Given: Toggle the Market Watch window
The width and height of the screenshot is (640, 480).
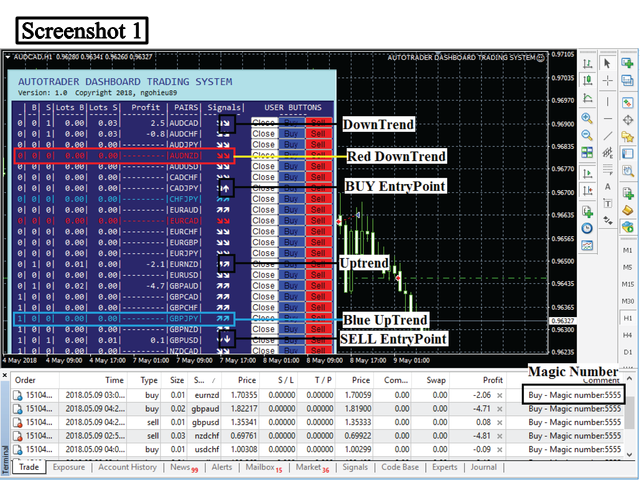Looking at the screenshot, I should [x=627, y=103].
